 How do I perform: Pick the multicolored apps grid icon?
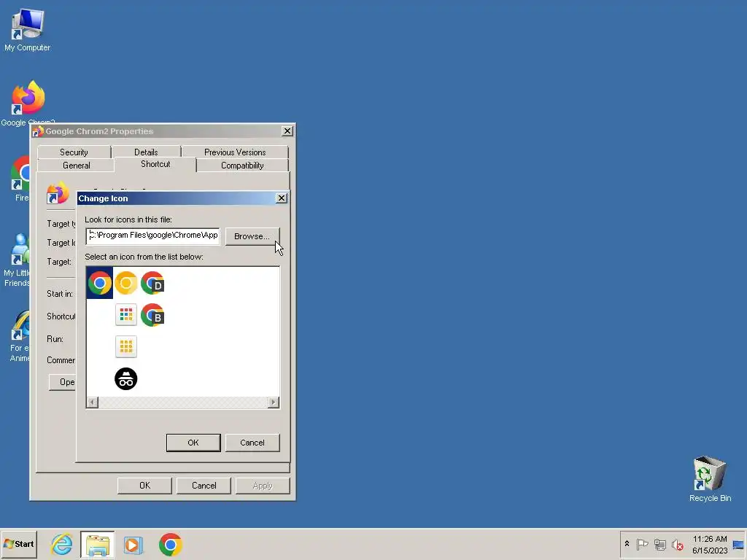125,315
